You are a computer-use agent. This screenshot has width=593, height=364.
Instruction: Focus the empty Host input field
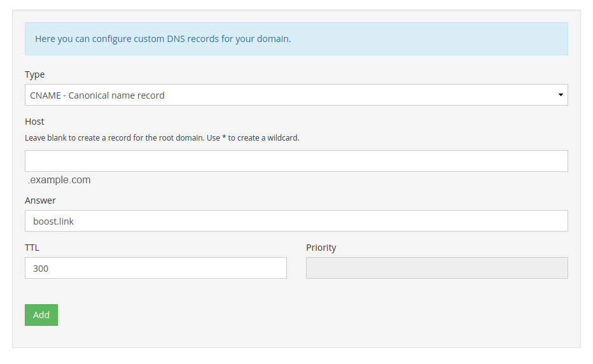click(296, 161)
